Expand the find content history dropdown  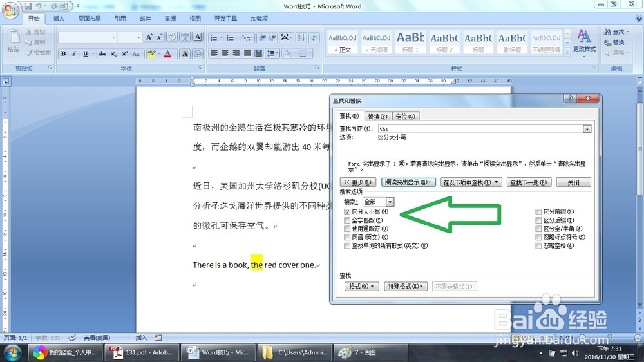[587, 129]
